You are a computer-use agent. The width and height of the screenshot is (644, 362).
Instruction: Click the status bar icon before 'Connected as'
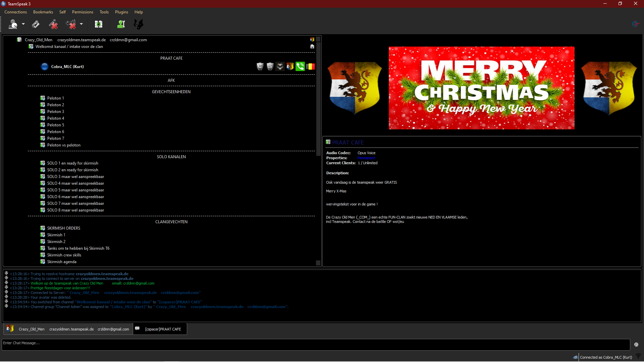coord(576,357)
